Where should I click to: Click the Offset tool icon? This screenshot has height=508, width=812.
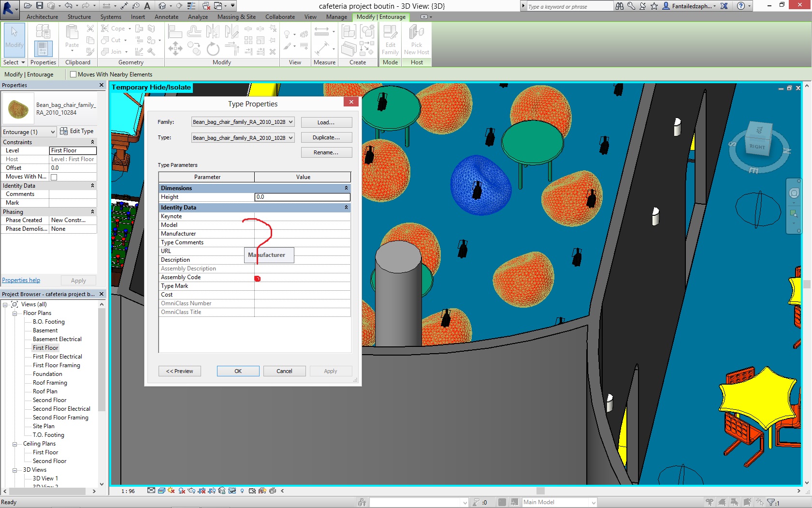pyautogui.click(x=194, y=32)
